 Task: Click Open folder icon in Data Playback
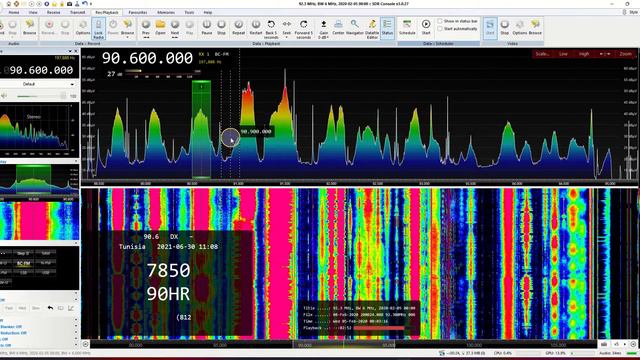[160, 27]
